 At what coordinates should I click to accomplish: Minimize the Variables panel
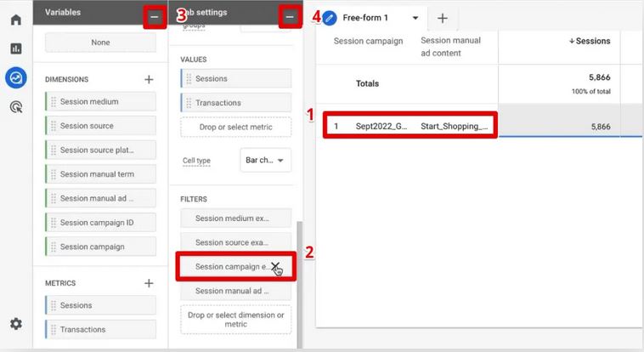155,17
